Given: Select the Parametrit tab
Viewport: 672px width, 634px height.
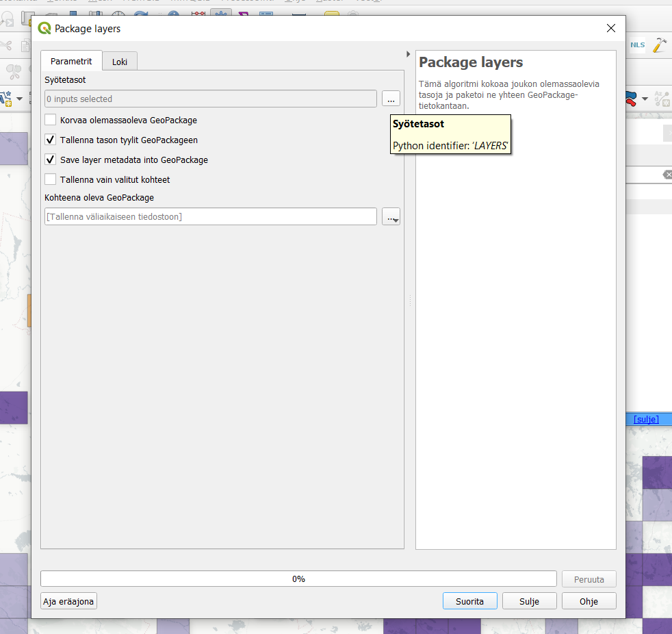Looking at the screenshot, I should coord(71,61).
